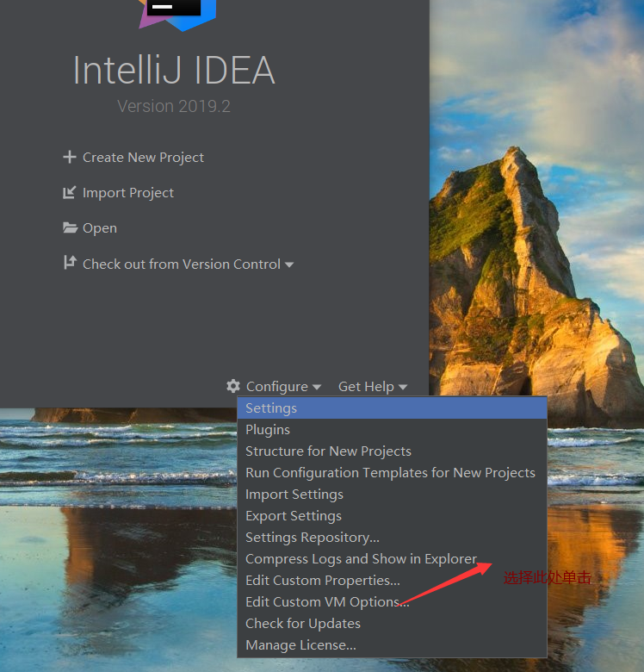This screenshot has height=672, width=644.
Task: Click the Configure gear icon
Action: (233, 386)
